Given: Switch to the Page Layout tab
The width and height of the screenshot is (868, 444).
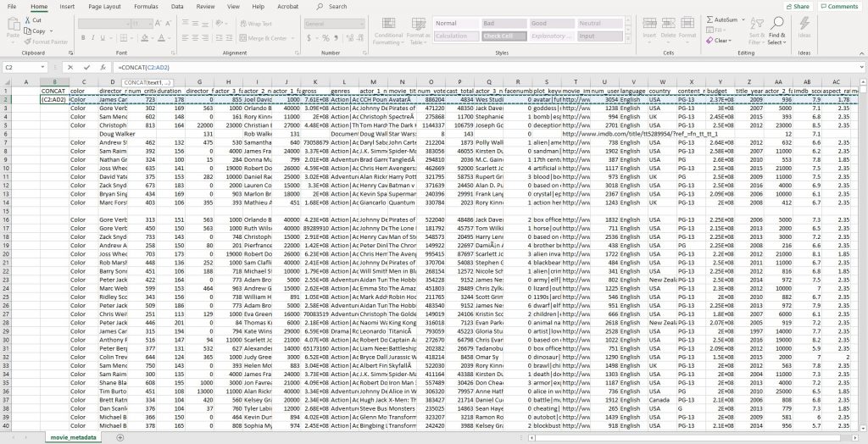Looking at the screenshot, I should point(104,7).
